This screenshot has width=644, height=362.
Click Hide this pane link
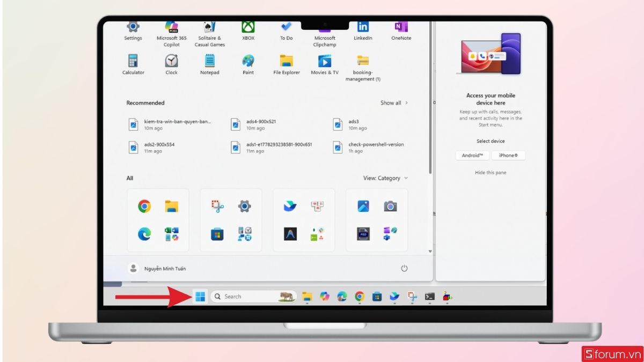pos(491,173)
